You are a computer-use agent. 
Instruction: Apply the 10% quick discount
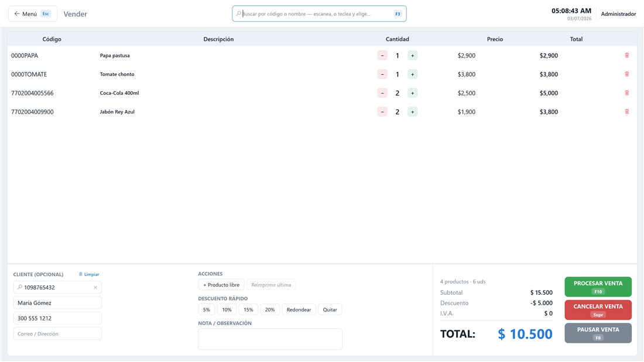(227, 309)
